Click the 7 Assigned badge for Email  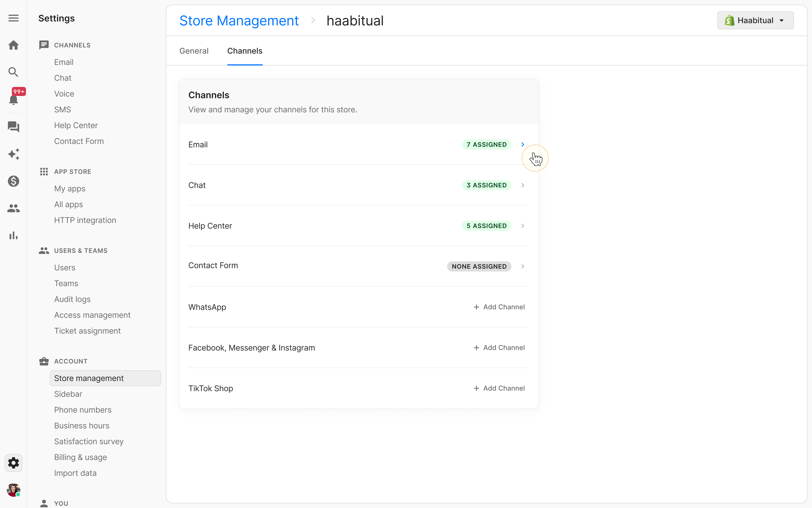(x=487, y=144)
